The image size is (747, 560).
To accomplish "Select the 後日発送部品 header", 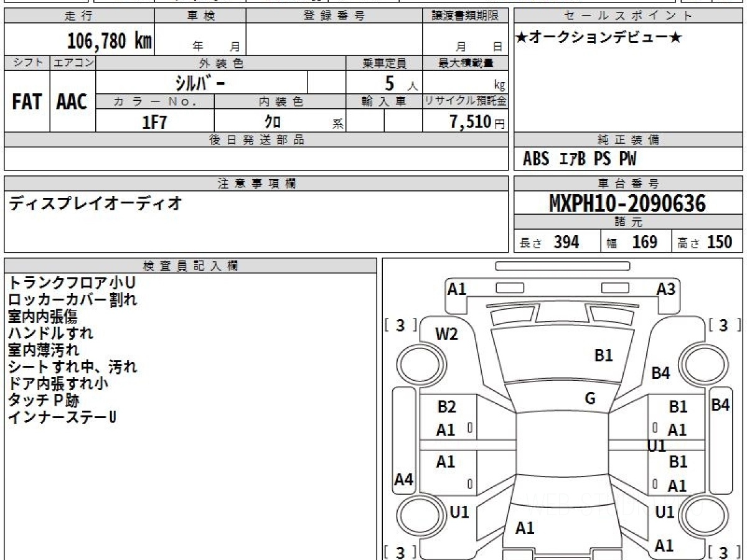I will (256, 140).
